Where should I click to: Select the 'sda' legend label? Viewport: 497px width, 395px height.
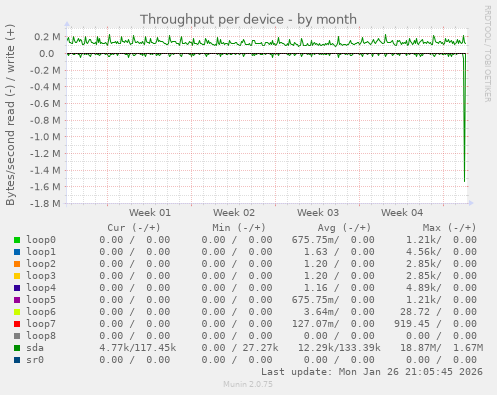point(35,348)
